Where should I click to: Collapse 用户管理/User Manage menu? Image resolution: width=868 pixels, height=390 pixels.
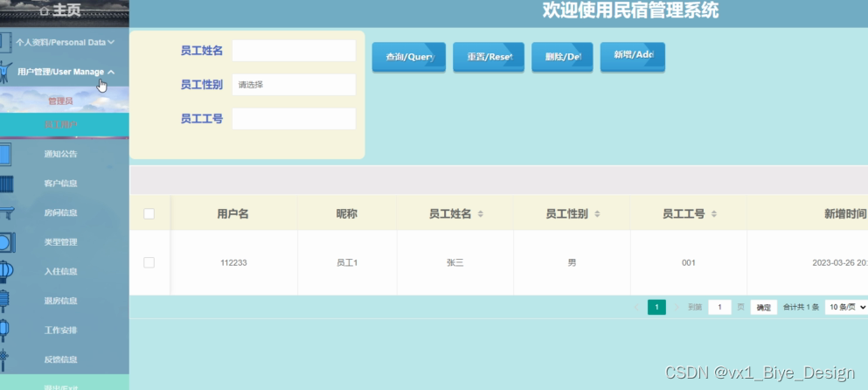click(66, 72)
